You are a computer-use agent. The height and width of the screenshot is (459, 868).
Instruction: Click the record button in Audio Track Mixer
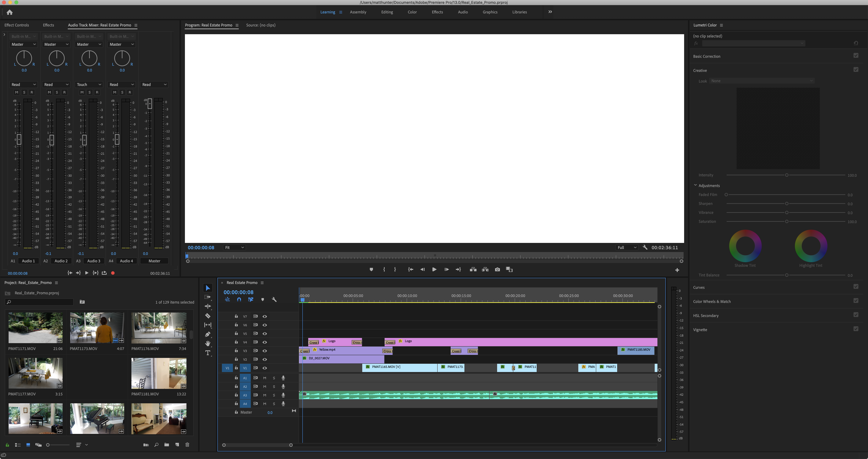(113, 273)
